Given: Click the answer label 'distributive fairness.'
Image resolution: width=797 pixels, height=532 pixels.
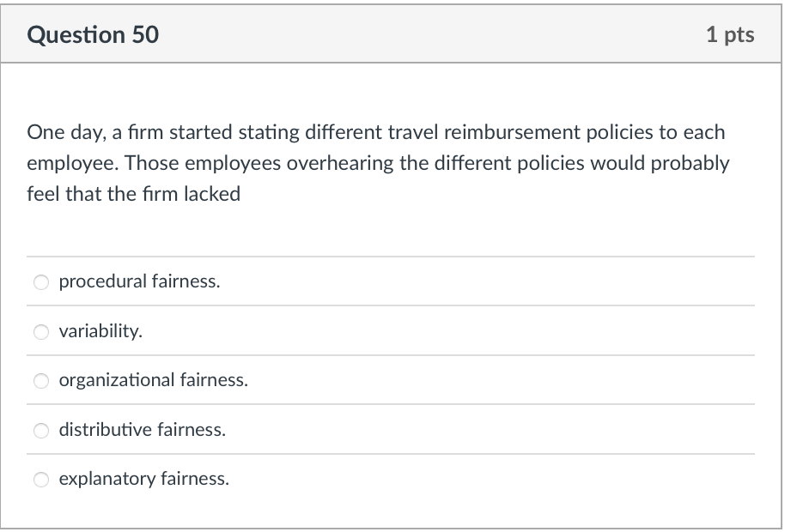Looking at the screenshot, I should [141, 431].
